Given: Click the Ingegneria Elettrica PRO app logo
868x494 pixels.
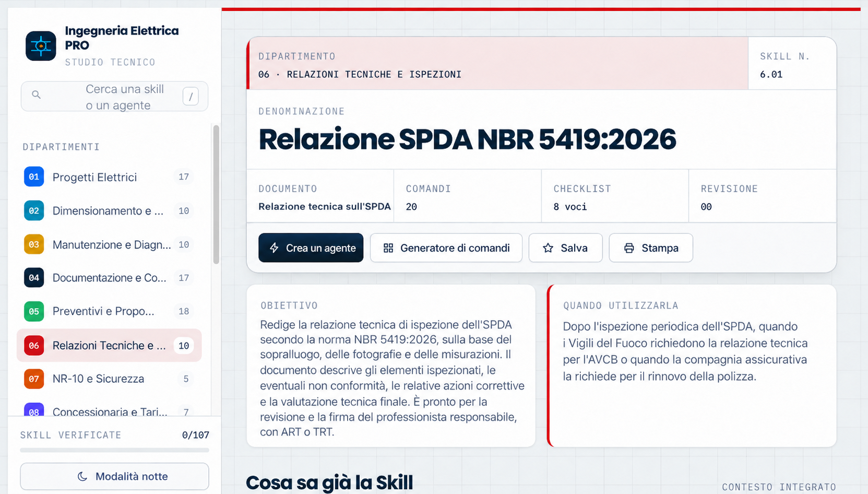Looking at the screenshot, I should 41,46.
